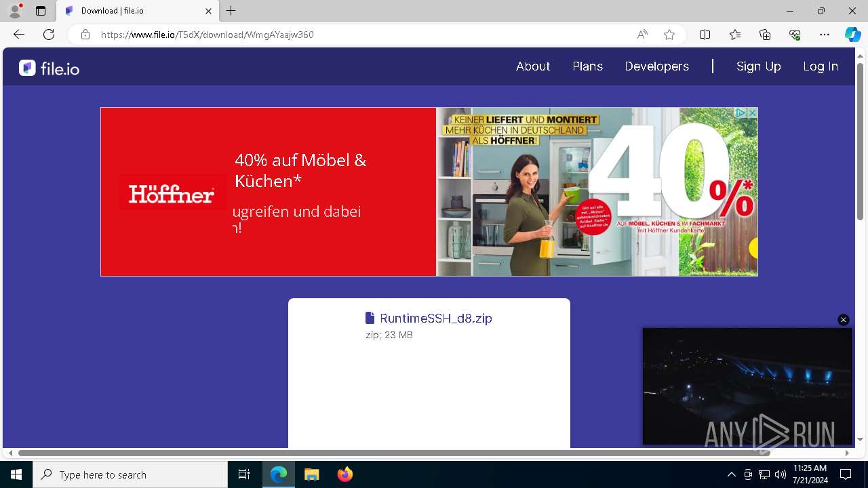Open Task View on the taskbar

(x=244, y=474)
